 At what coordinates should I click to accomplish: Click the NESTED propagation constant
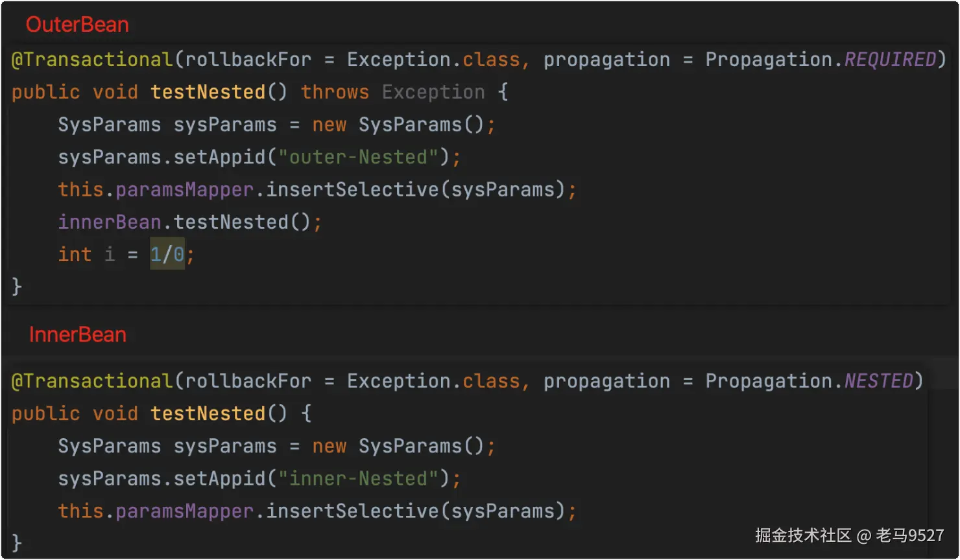click(x=878, y=381)
